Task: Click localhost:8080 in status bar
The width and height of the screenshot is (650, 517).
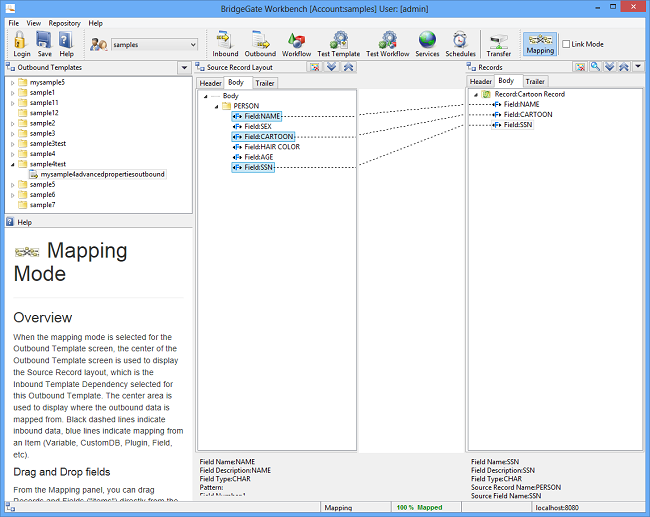Action: [557, 507]
